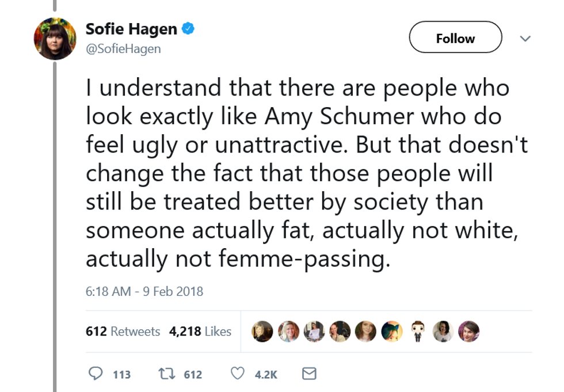The width and height of the screenshot is (564, 392).
Task: Open the last liker avatar with purple background
Action: [469, 331]
